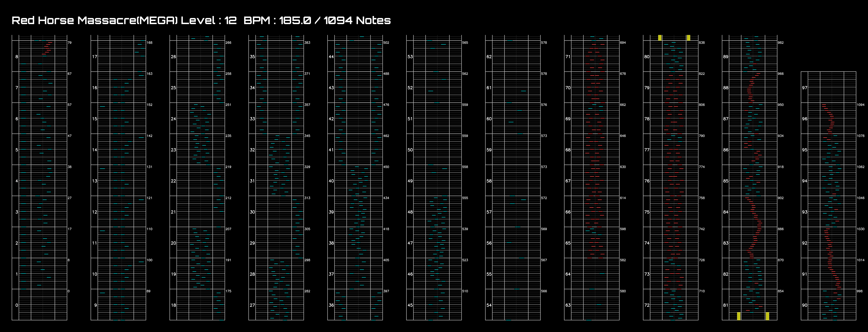Click the note count 539
Screen dimensions: 868x332
465,229
